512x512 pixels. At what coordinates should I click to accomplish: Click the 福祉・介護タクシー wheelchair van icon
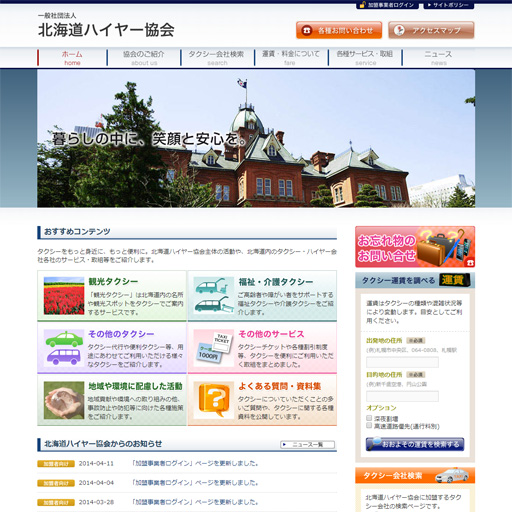(x=214, y=296)
